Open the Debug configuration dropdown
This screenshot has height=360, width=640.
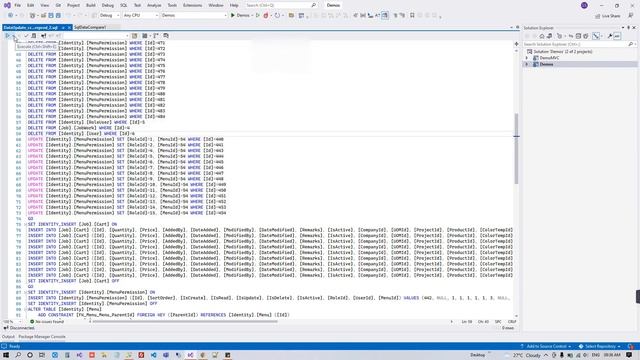(109, 16)
